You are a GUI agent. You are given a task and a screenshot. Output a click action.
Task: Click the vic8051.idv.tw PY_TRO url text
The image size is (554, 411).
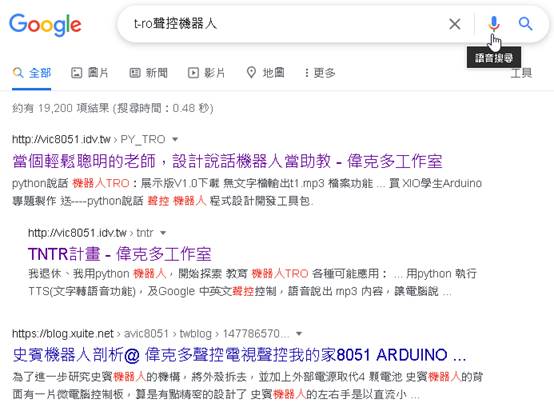coord(89,139)
